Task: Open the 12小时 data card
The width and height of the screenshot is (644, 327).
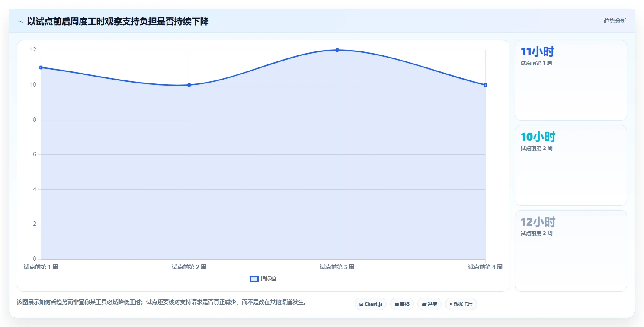Action: (570, 251)
